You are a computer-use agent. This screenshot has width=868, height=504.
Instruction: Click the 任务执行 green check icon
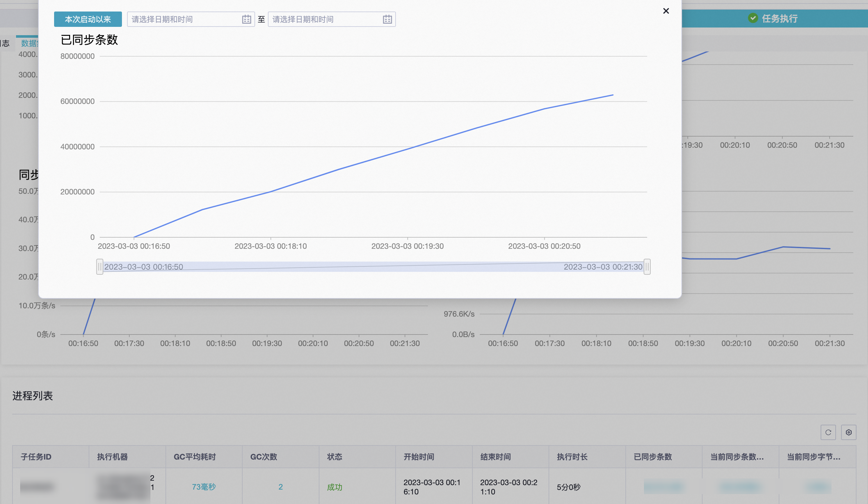pos(753,18)
